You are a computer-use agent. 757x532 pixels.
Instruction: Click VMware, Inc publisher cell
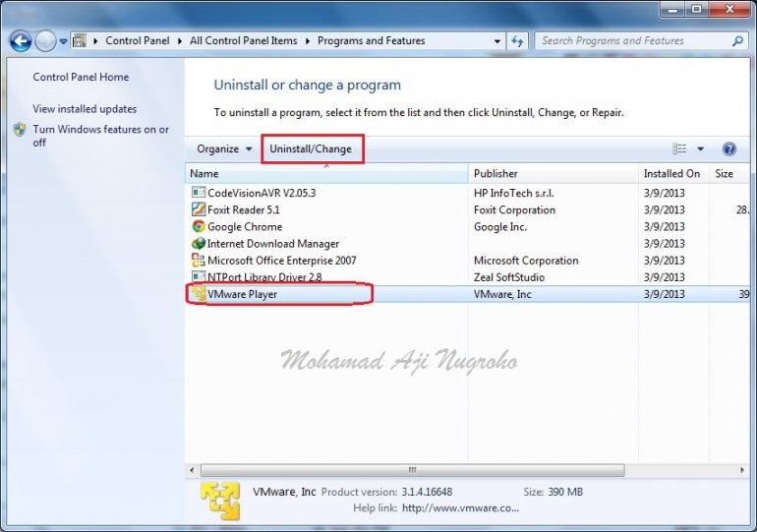[502, 294]
